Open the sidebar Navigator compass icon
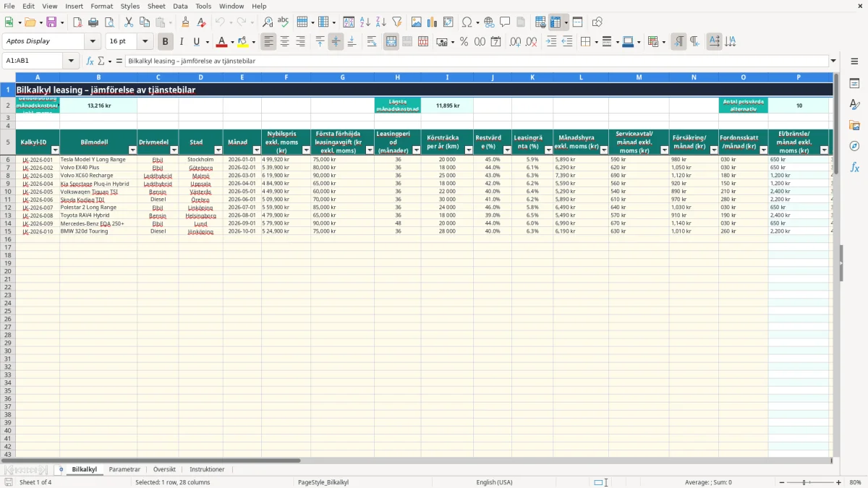Viewport: 868px width, 488px height. click(854, 146)
